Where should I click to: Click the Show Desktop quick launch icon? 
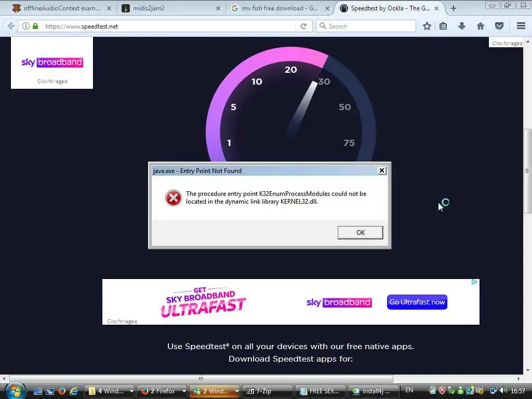click(x=37, y=391)
